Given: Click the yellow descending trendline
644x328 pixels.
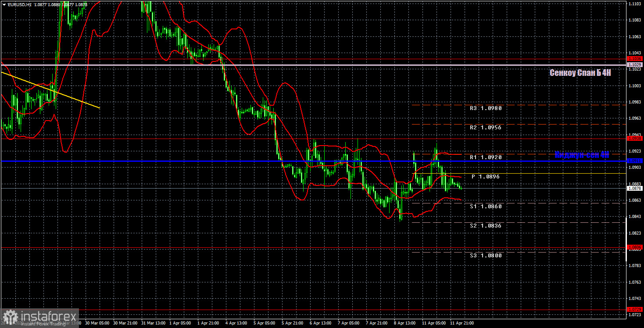Looking at the screenshot, I should click(x=50, y=90).
